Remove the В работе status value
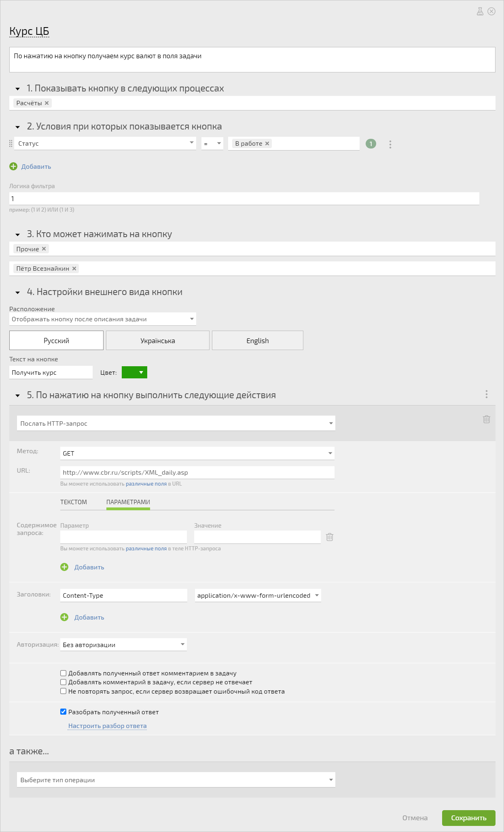 point(267,143)
